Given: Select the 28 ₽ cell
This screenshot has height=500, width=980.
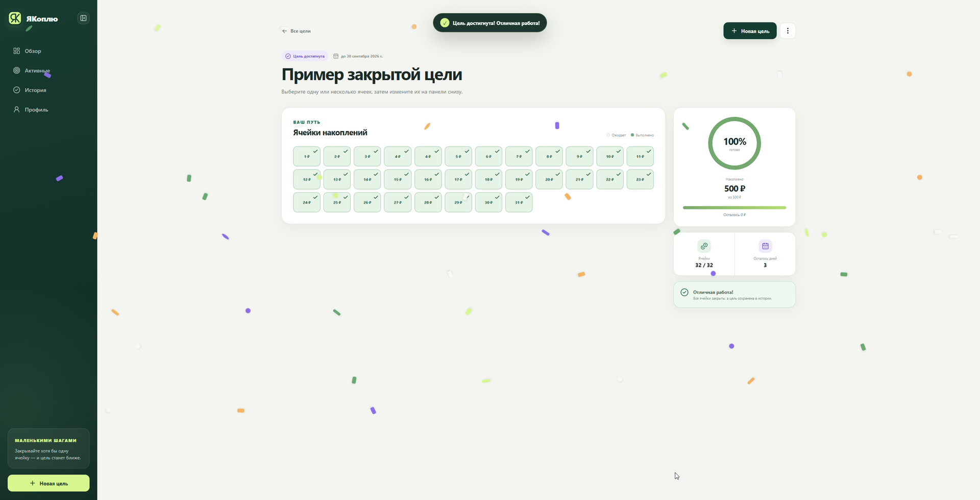Looking at the screenshot, I should (x=428, y=202).
